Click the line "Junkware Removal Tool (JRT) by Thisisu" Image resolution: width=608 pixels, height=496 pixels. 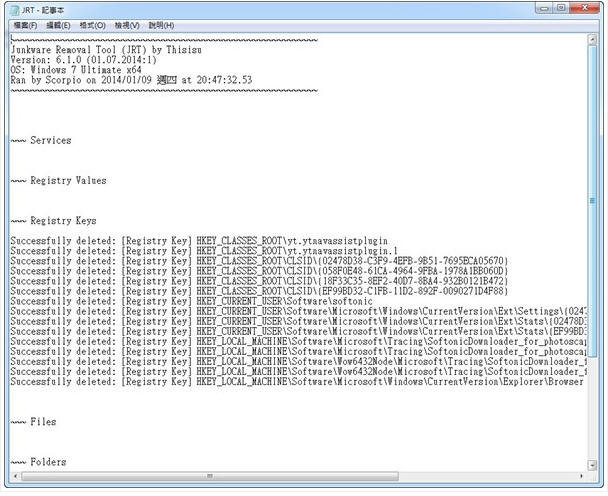coord(106,50)
